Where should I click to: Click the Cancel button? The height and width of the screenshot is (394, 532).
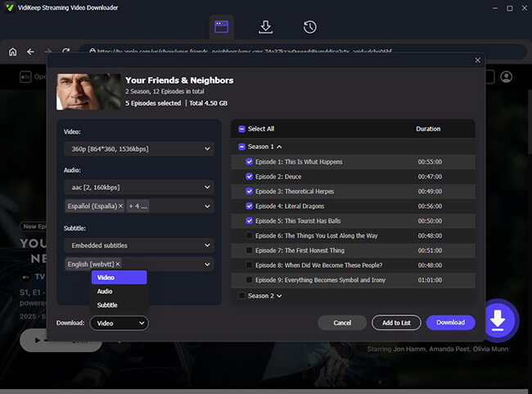click(x=342, y=323)
